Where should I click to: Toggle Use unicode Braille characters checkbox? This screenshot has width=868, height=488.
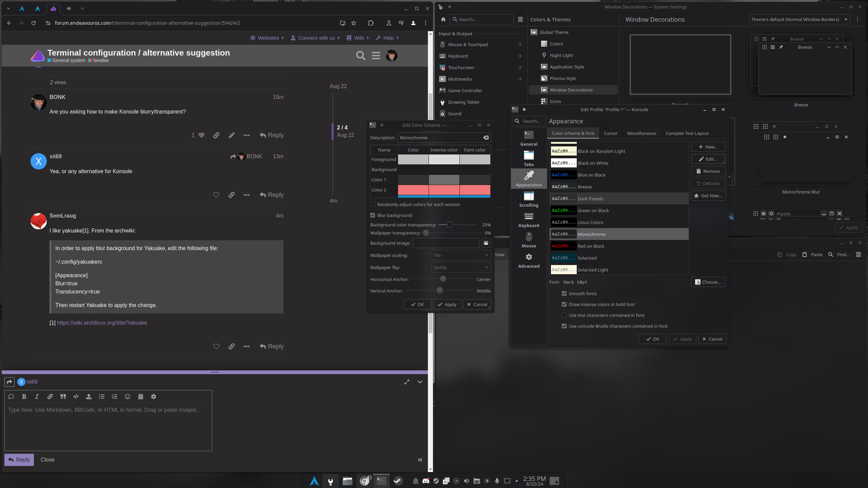click(564, 326)
